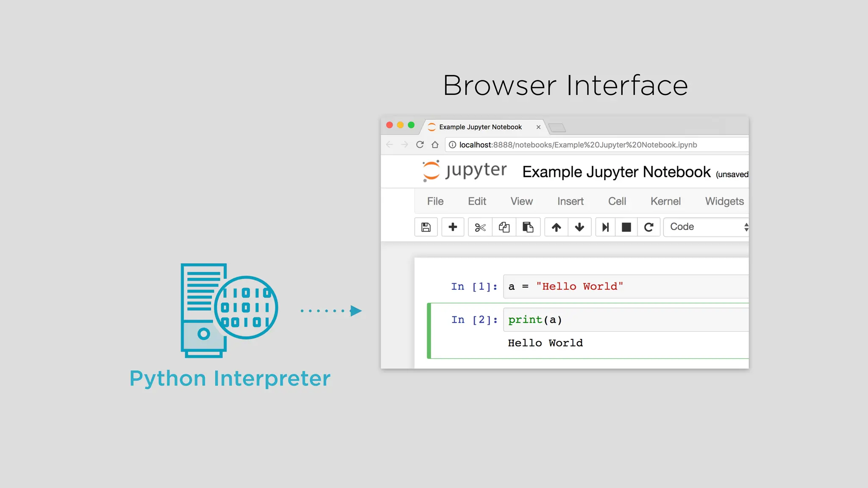This screenshot has width=868, height=488.
Task: Click the In [2]: prompt
Action: click(x=474, y=320)
